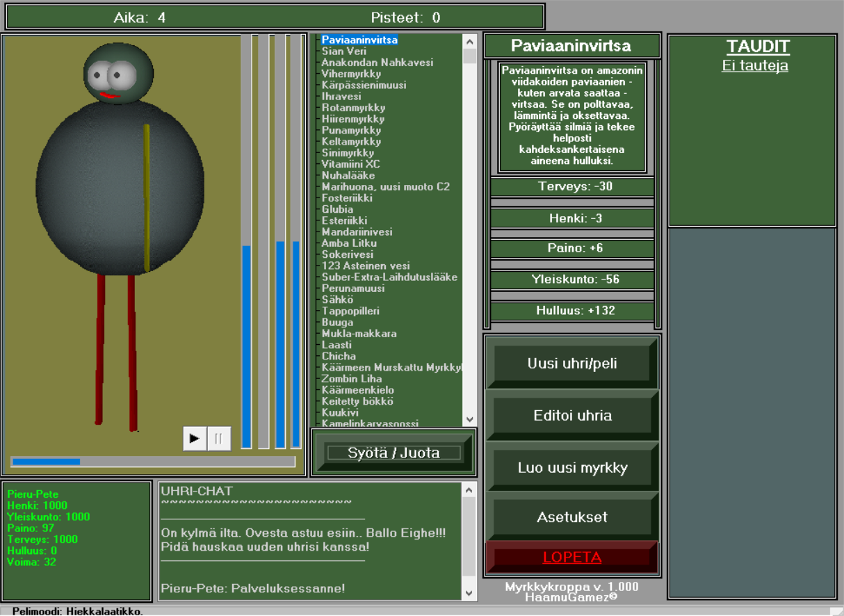Choose Mandariinivesi from the list
The height and width of the screenshot is (616, 844).
(x=357, y=232)
